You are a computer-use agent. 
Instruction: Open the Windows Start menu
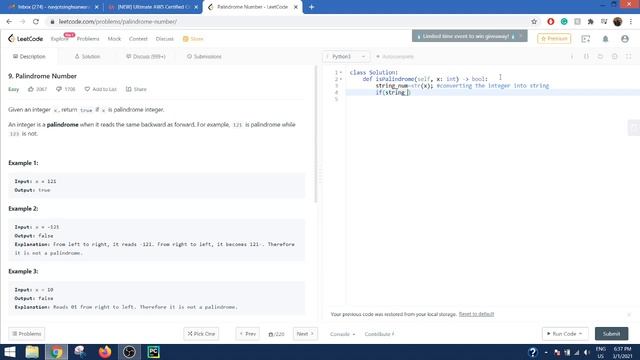pos(10,352)
